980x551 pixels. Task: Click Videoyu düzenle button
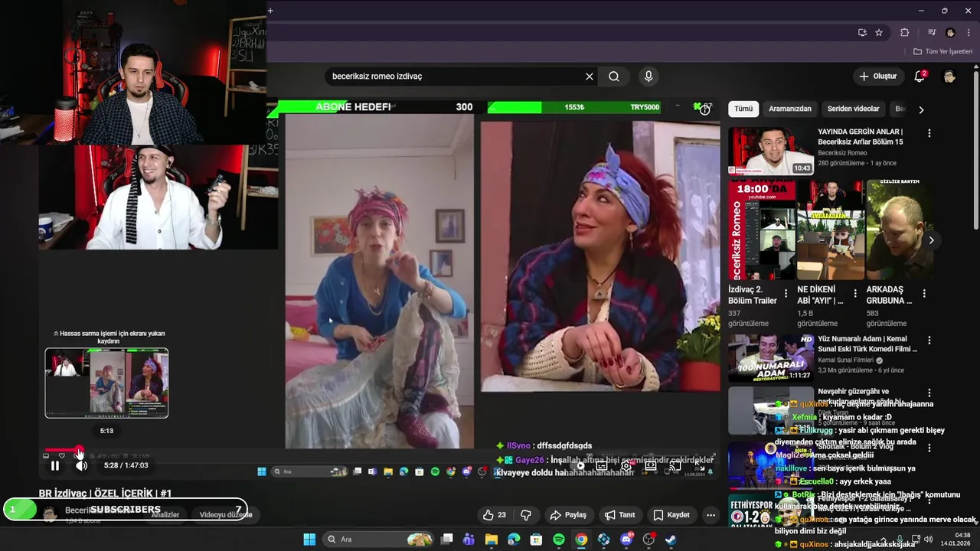tap(226, 514)
